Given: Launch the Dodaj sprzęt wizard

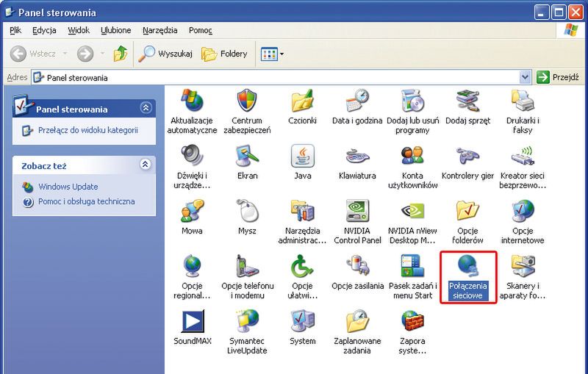Looking at the screenshot, I should click(467, 107).
